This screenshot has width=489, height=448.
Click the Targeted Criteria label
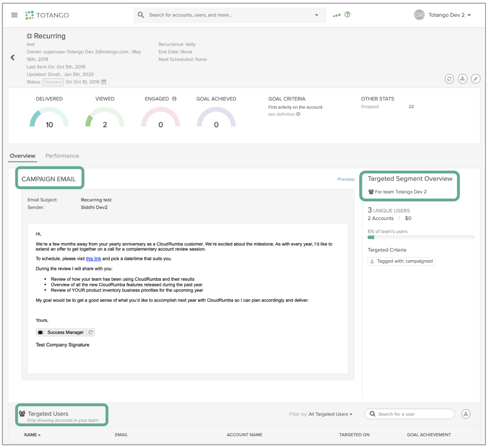[x=387, y=250]
